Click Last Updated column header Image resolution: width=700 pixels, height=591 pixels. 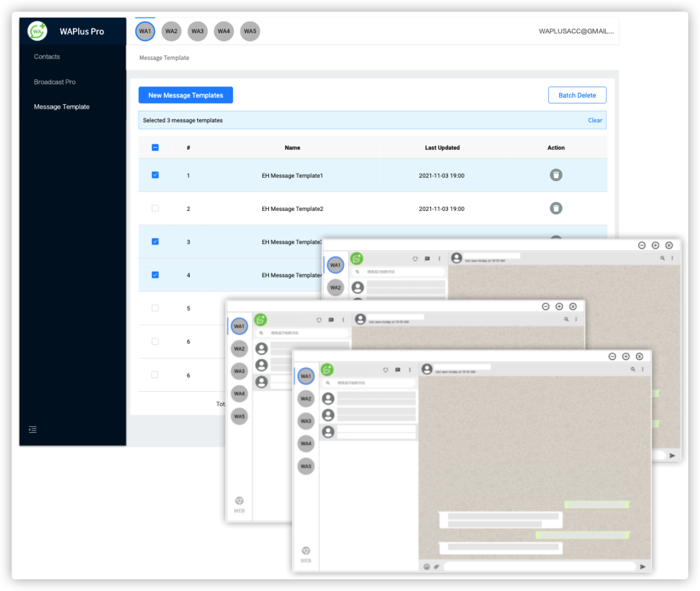442,147
